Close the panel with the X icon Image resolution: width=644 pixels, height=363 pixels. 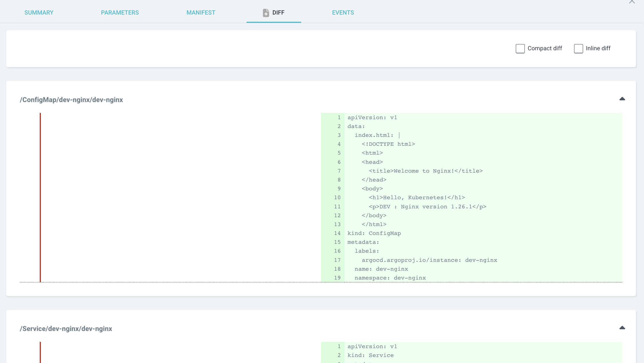click(x=632, y=2)
